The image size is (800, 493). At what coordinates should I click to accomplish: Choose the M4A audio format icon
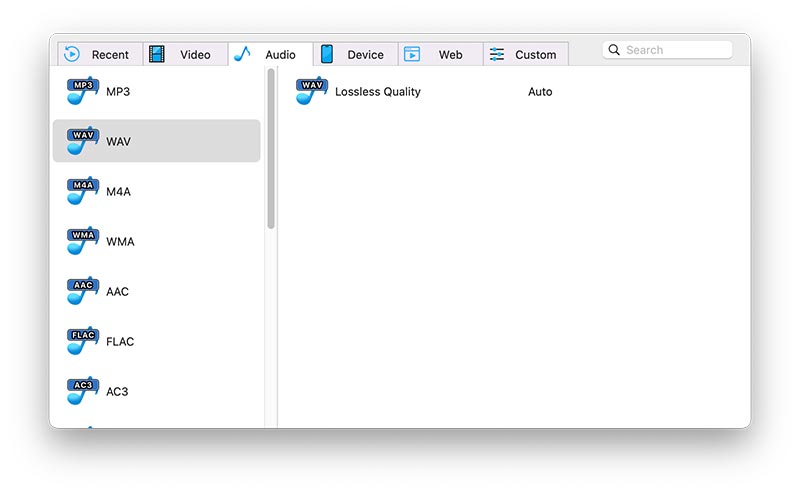83,191
